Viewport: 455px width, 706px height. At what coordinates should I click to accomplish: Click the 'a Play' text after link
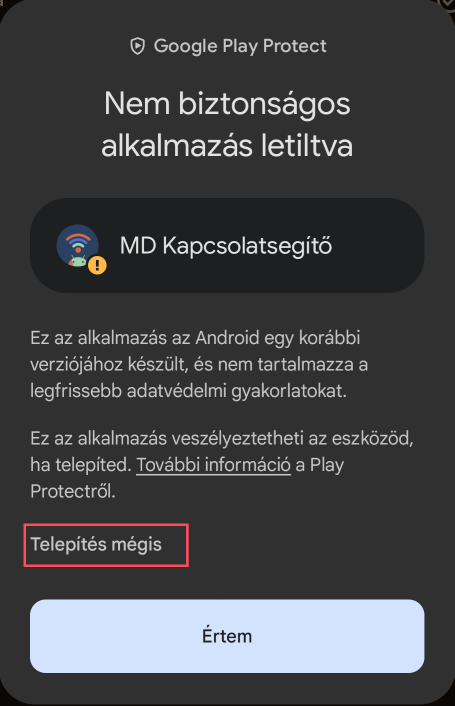(320, 465)
